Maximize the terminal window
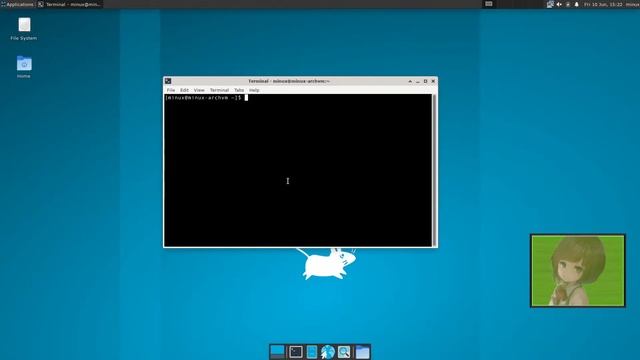Image resolution: width=640 pixels, height=360 pixels. point(425,81)
